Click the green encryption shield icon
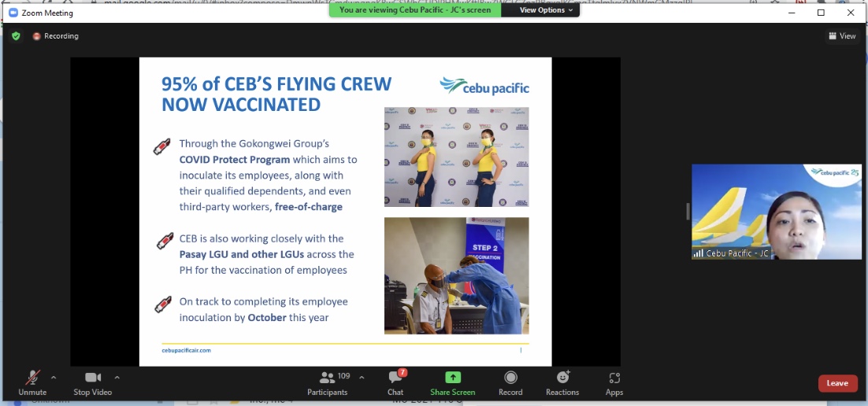The height and width of the screenshot is (406, 868). [x=16, y=36]
